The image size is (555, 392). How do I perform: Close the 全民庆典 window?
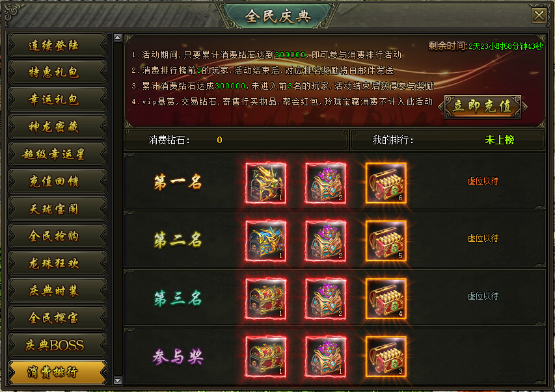tap(539, 16)
